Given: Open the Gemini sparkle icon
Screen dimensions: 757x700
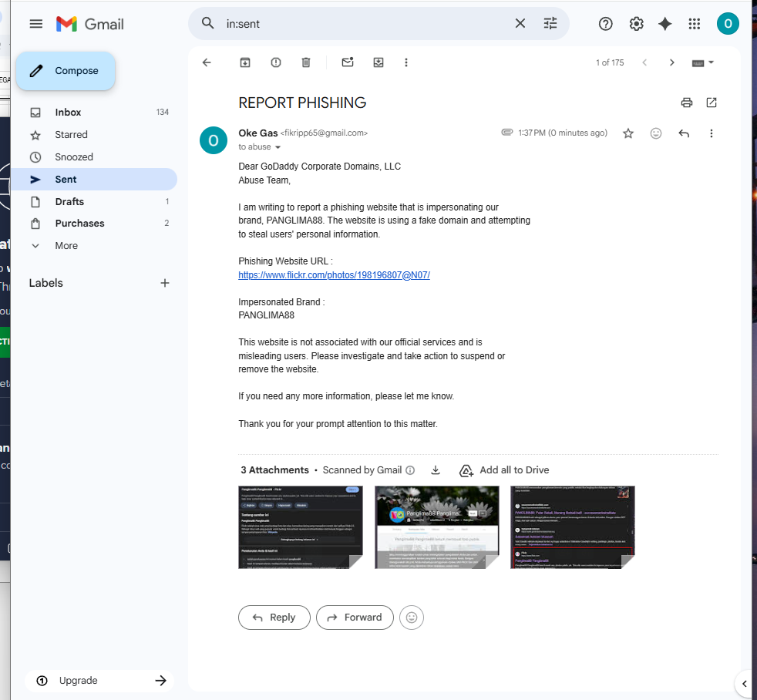Looking at the screenshot, I should 665,24.
